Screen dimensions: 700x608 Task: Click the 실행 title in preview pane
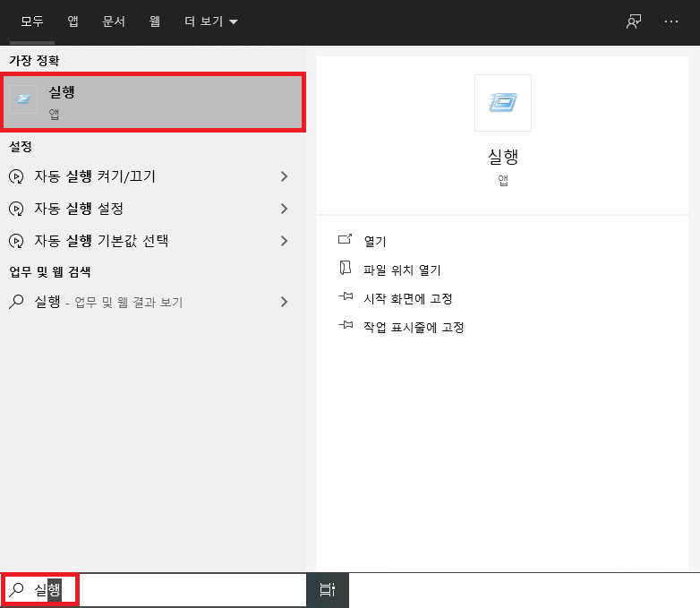click(503, 157)
